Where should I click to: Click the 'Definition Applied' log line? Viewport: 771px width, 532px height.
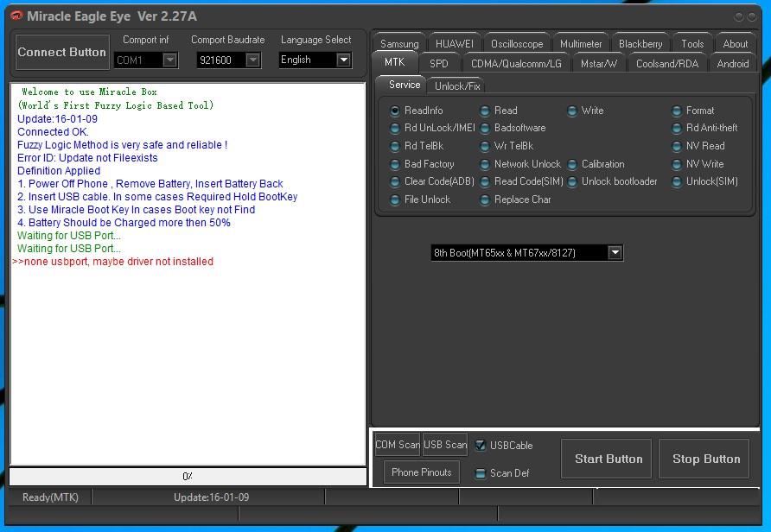coord(59,170)
